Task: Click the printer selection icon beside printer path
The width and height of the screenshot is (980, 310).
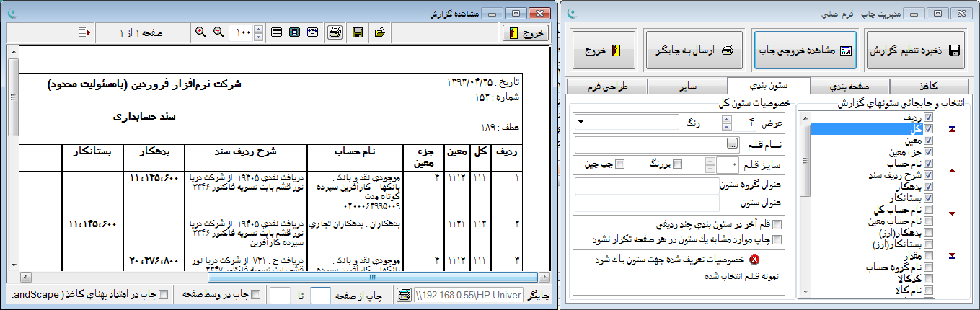Action: 404,295
